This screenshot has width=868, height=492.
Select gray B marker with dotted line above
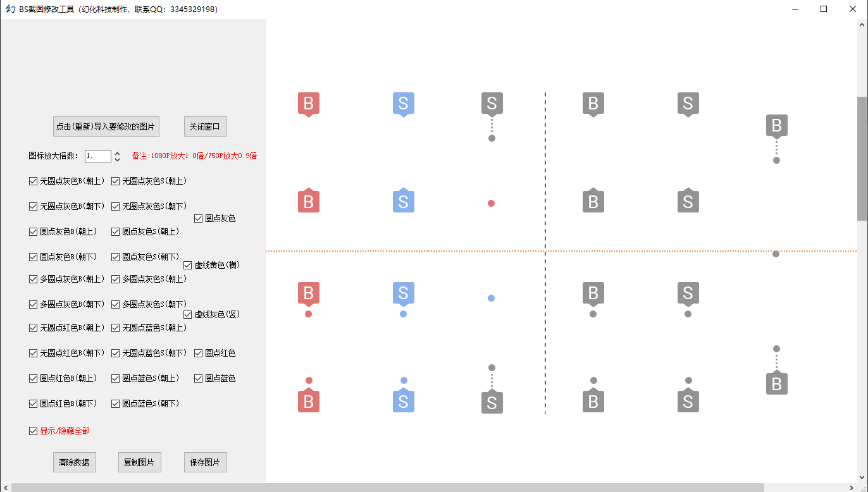point(776,383)
